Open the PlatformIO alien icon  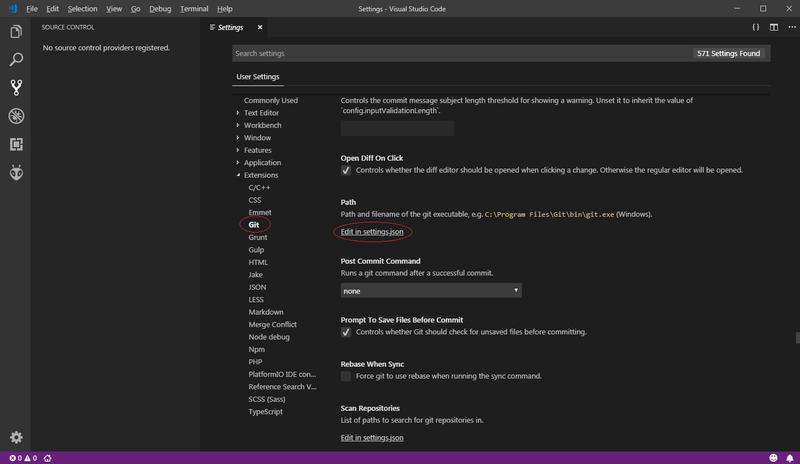click(x=16, y=173)
